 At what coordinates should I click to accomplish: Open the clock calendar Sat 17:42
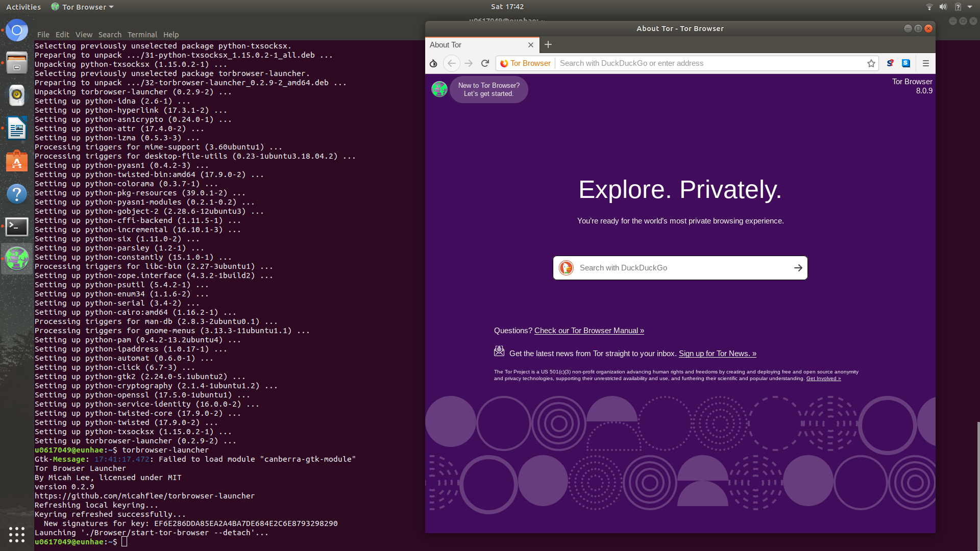[507, 7]
